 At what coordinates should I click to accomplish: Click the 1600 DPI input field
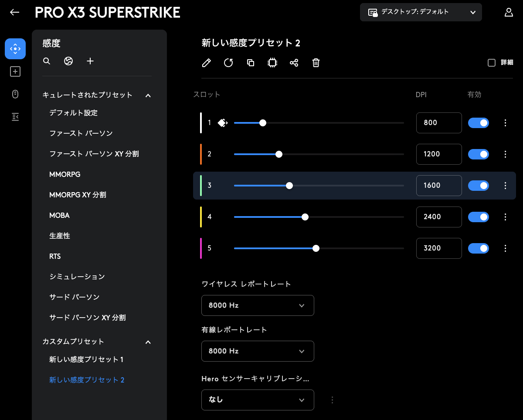tap(439, 186)
